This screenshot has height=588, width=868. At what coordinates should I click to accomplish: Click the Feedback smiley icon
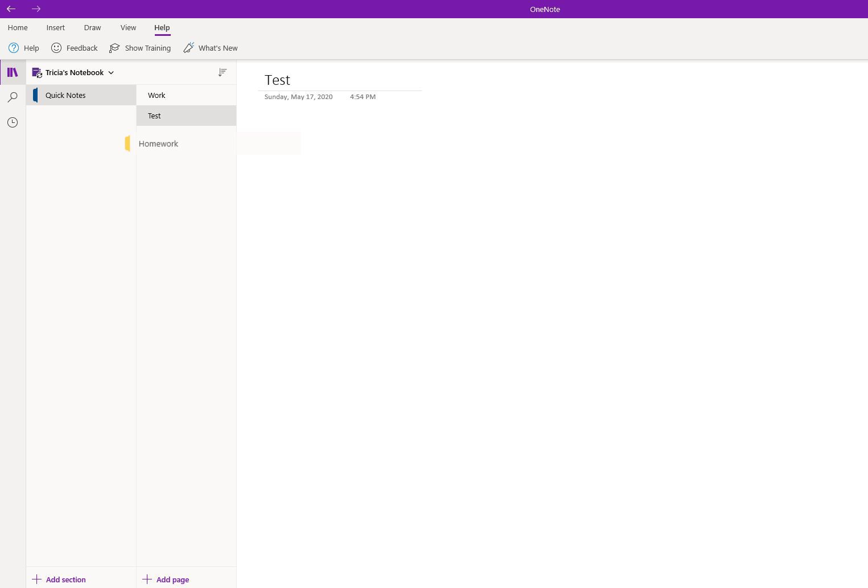(x=56, y=48)
